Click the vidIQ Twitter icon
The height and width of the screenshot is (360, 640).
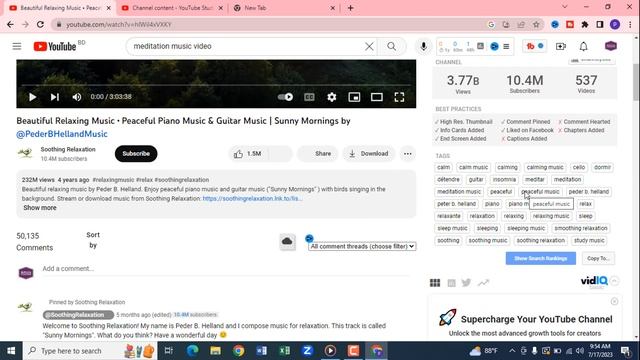coord(466,282)
